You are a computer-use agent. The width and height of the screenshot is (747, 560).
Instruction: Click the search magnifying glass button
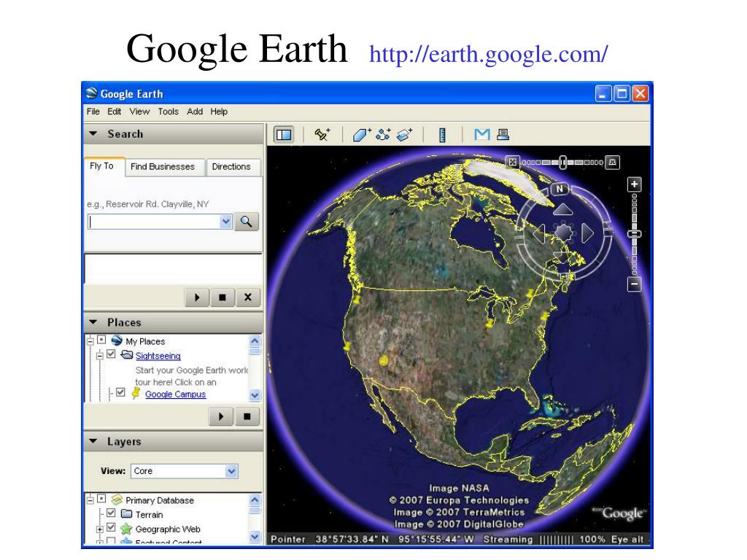click(x=247, y=222)
